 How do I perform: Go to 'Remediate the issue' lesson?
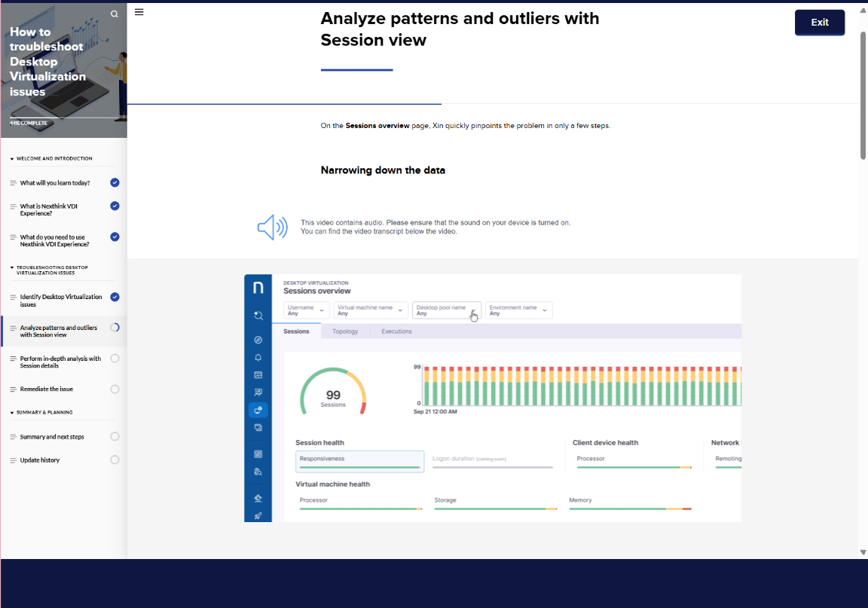[x=47, y=390]
